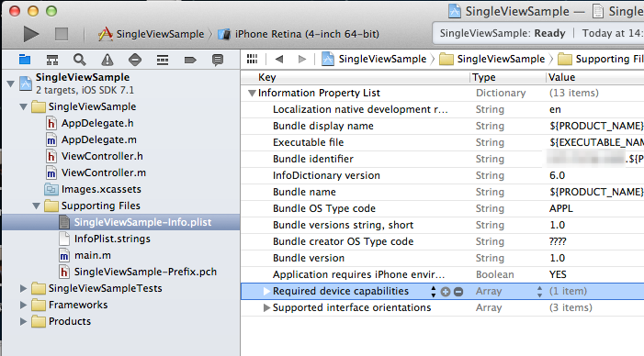Expand the SingleViewSampleTests group

point(23,289)
